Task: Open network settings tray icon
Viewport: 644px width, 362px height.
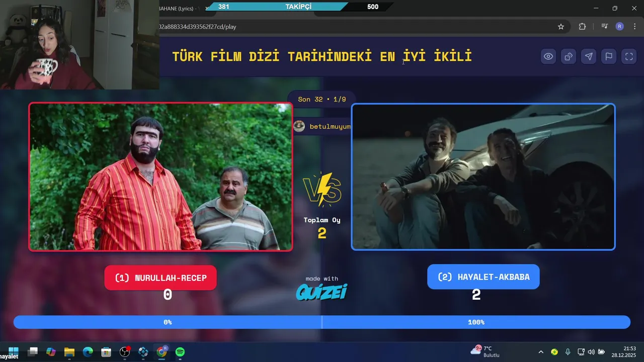Action: pyautogui.click(x=581, y=352)
